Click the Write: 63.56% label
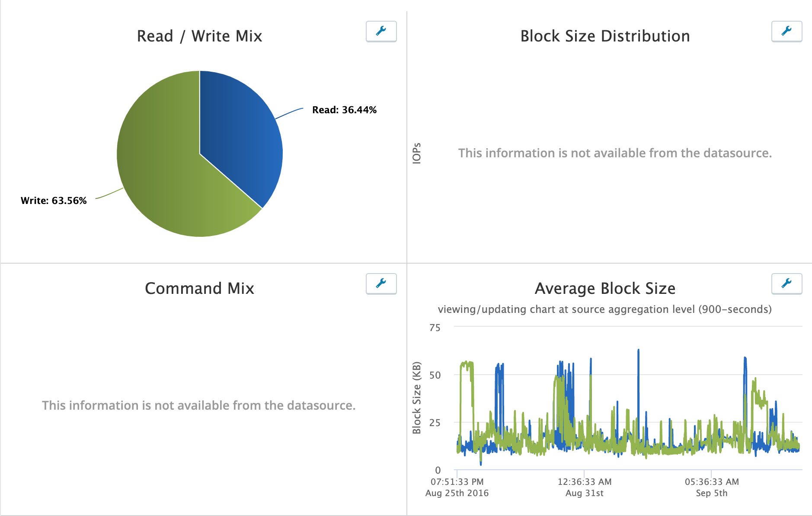This screenshot has width=812, height=516. click(x=54, y=201)
